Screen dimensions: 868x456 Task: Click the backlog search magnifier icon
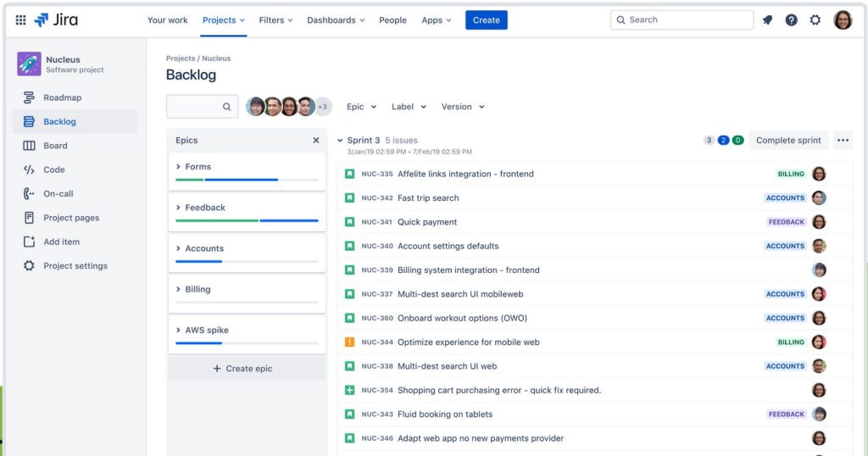click(x=226, y=107)
